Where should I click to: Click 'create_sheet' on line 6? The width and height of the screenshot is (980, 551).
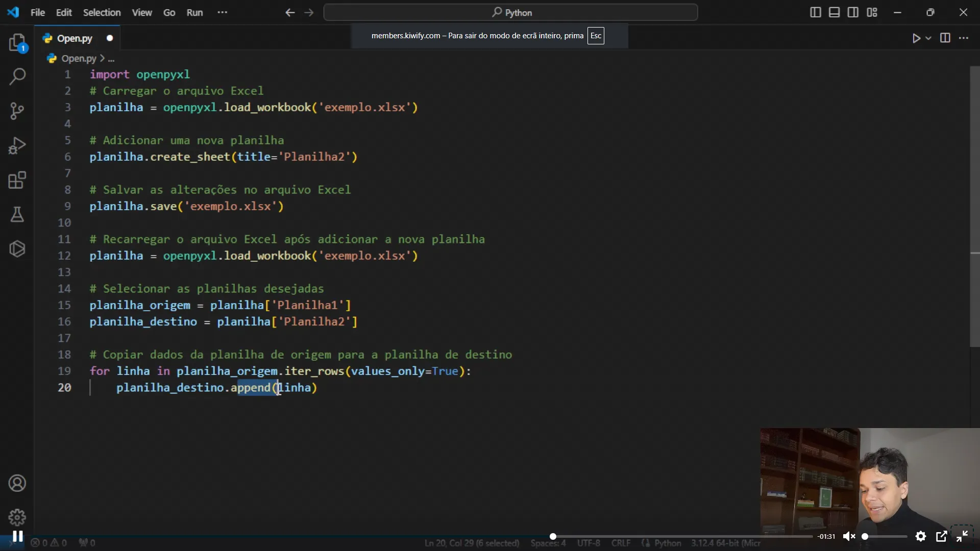click(x=190, y=157)
